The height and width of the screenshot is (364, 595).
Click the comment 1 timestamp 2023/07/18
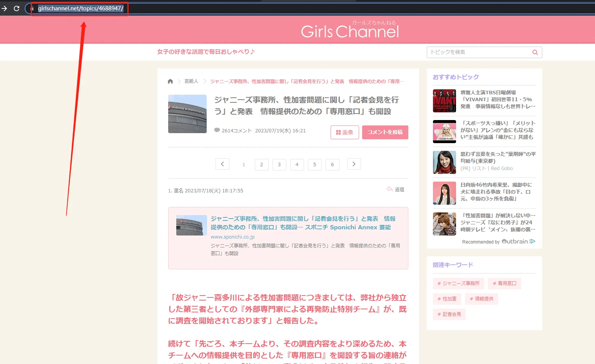tap(214, 190)
